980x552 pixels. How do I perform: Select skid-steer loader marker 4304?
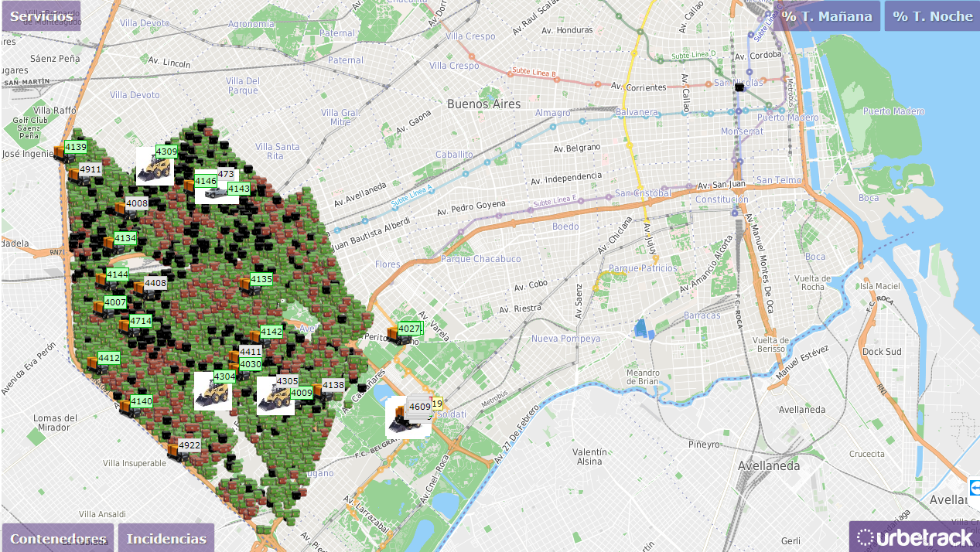click(x=213, y=391)
